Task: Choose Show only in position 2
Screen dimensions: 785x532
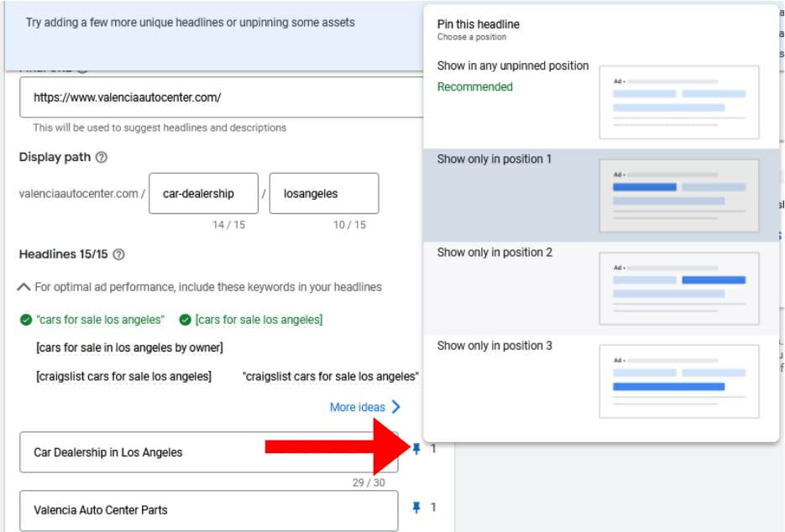Action: [x=495, y=253]
